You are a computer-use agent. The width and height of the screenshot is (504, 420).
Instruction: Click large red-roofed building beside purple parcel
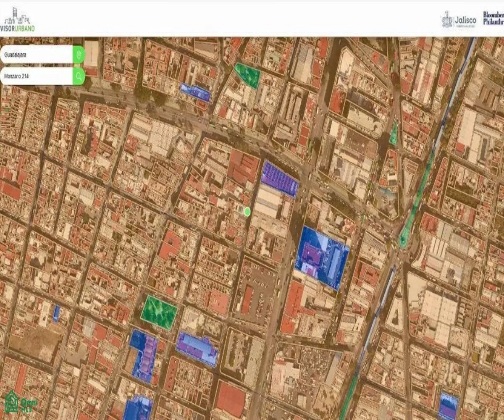coord(244,167)
